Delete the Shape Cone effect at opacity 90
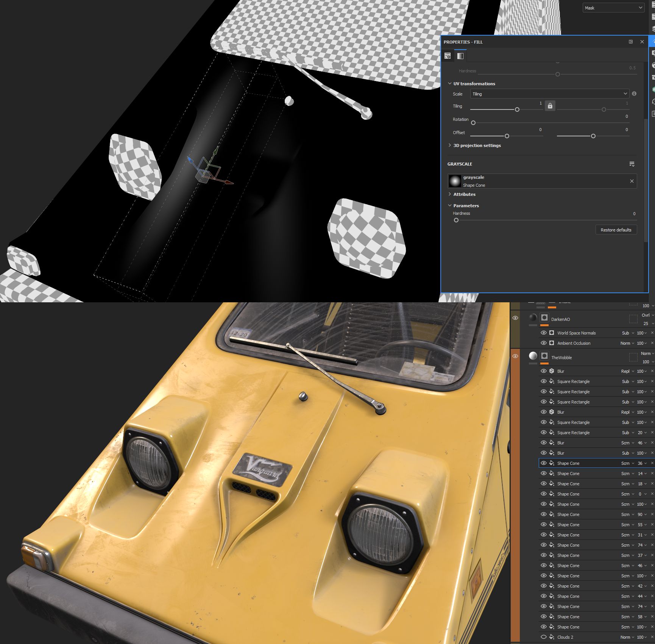 [x=652, y=514]
